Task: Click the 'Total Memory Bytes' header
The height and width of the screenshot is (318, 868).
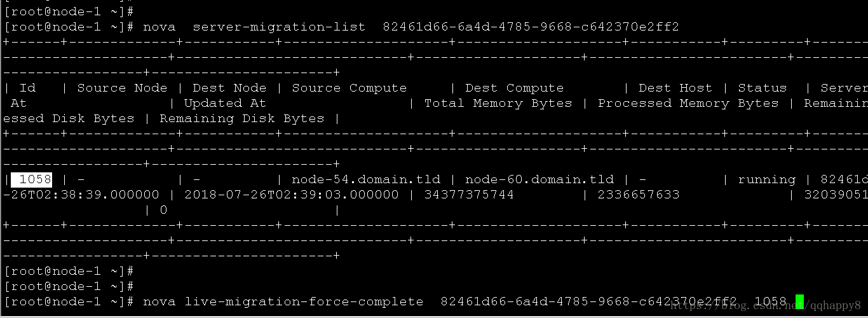Action: click(x=498, y=103)
